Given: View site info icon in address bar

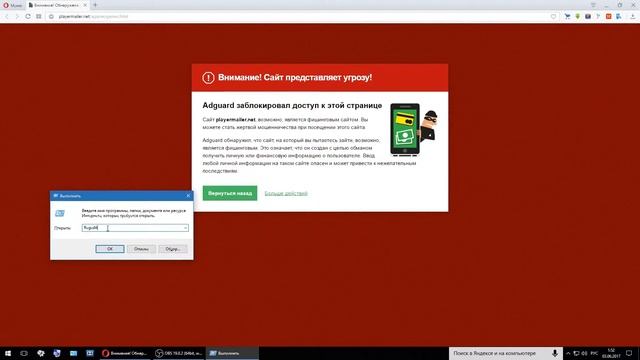Looking at the screenshot, I should coord(51,16).
